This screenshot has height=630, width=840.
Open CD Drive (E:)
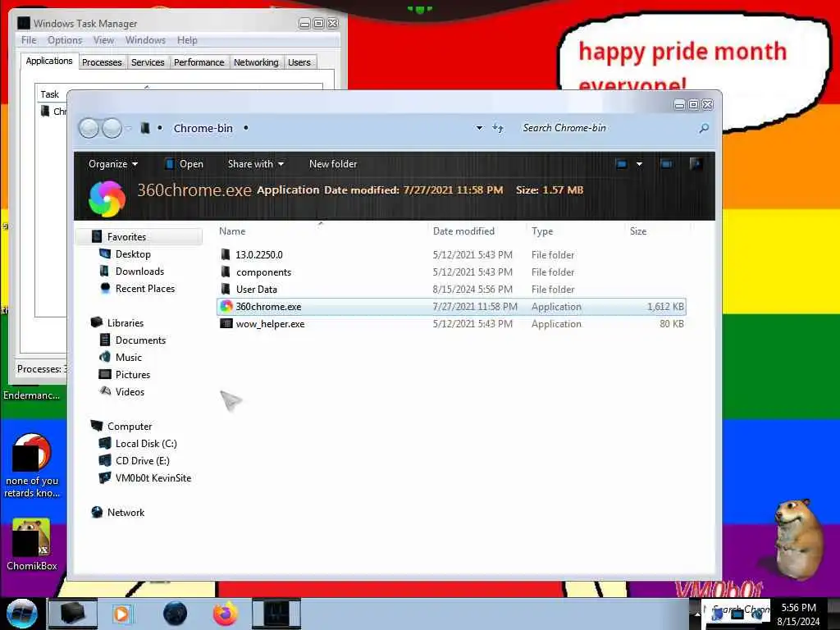(x=143, y=461)
